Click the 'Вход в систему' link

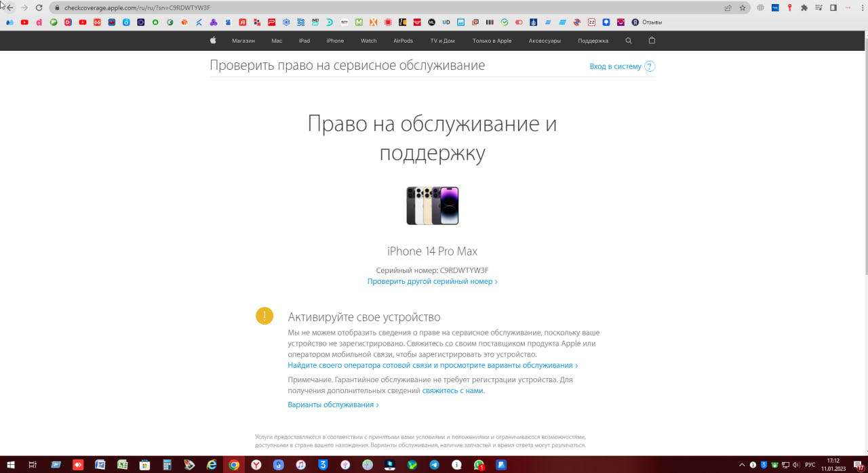615,66
